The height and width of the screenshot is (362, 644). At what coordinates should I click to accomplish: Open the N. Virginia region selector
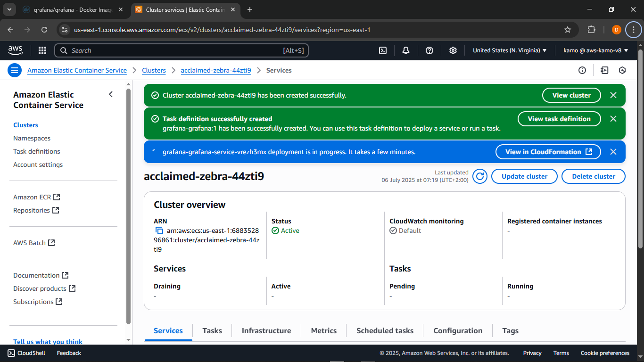(x=509, y=50)
